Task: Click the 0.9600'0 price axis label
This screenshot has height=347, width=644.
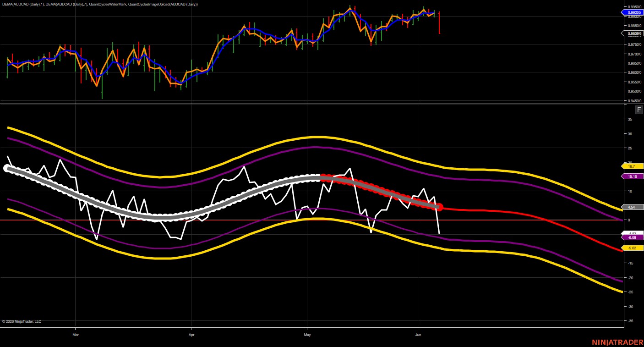Action: [x=634, y=72]
